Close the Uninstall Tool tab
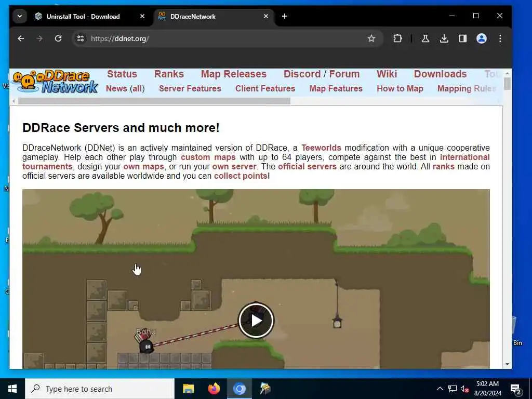 coord(142,16)
